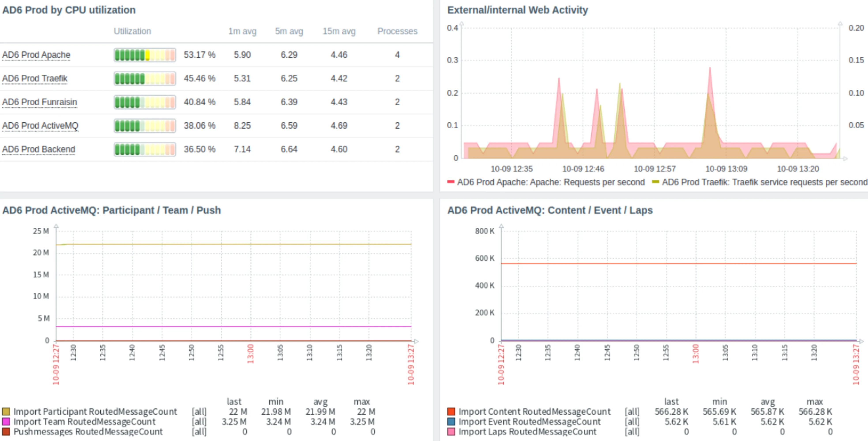The height and width of the screenshot is (441, 868).
Task: Click the AD6 Prod Traefik utilization bar
Action: pyautogui.click(x=145, y=78)
